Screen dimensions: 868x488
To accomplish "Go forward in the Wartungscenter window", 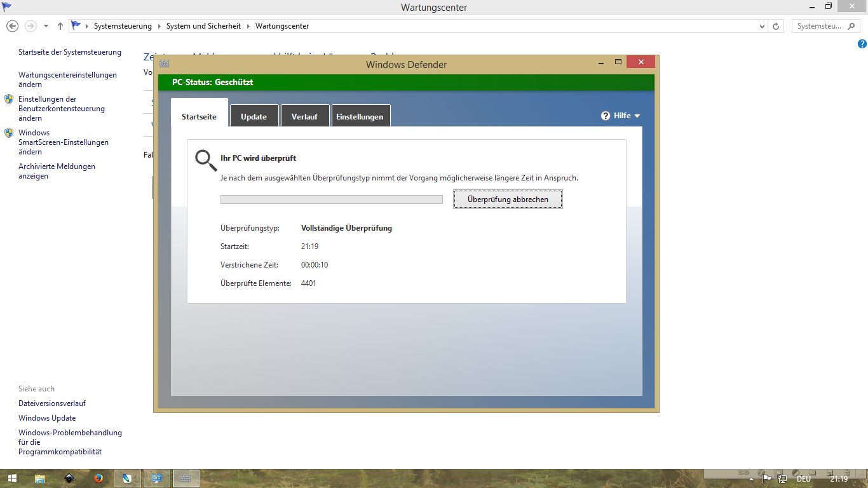I will (x=30, y=26).
